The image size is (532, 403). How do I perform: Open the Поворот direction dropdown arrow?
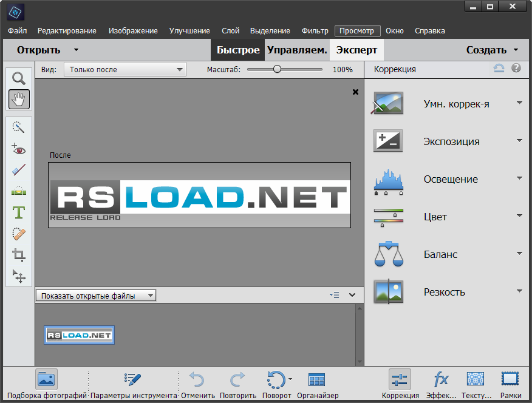pos(290,379)
